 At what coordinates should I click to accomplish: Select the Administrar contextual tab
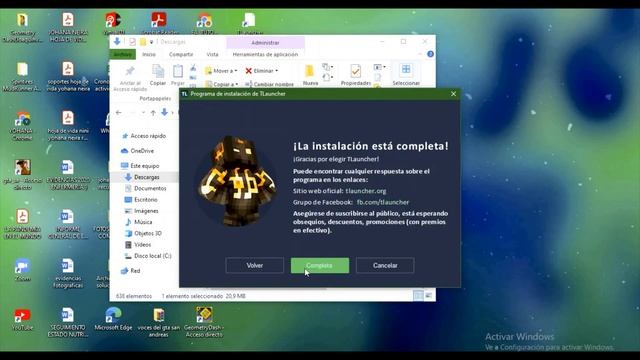tap(265, 42)
